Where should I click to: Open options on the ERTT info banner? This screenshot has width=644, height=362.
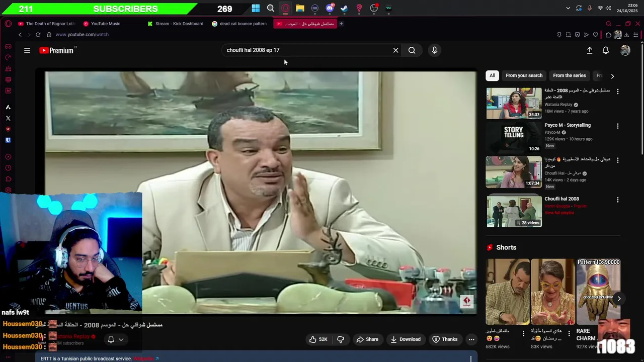coord(471,358)
